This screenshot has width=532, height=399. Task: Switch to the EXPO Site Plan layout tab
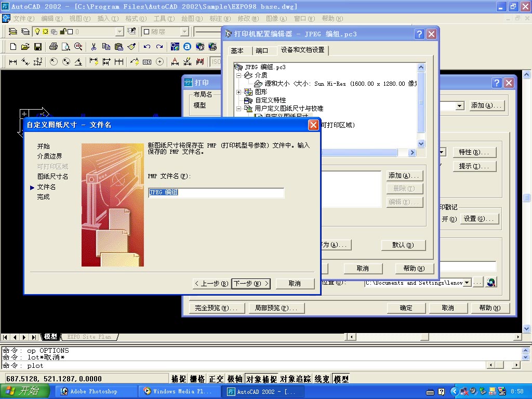[89, 337]
